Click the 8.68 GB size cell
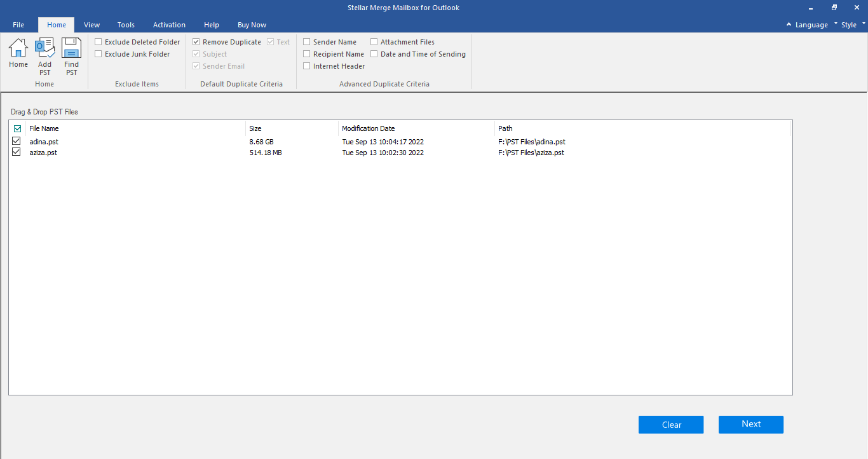This screenshot has width=868, height=459. pos(262,142)
